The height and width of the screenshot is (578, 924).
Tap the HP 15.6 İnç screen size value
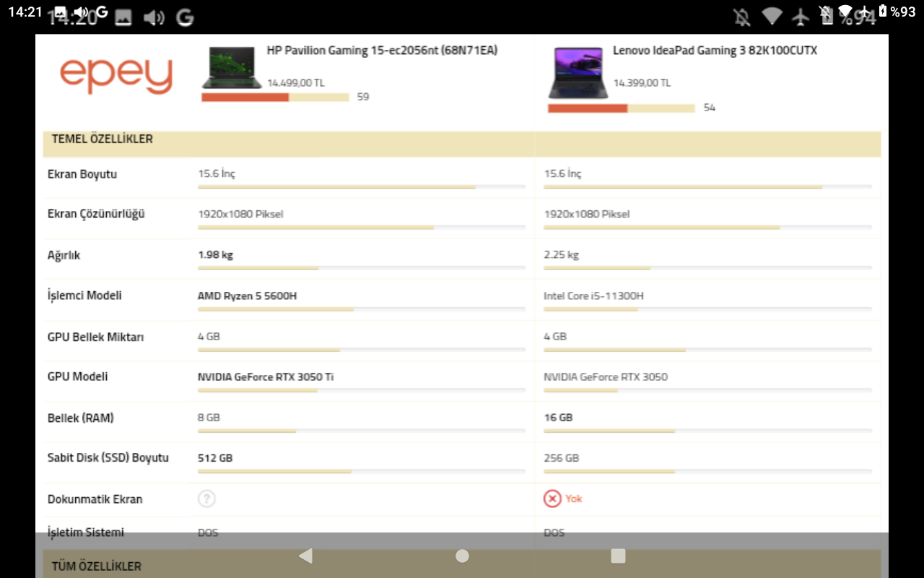tap(217, 174)
